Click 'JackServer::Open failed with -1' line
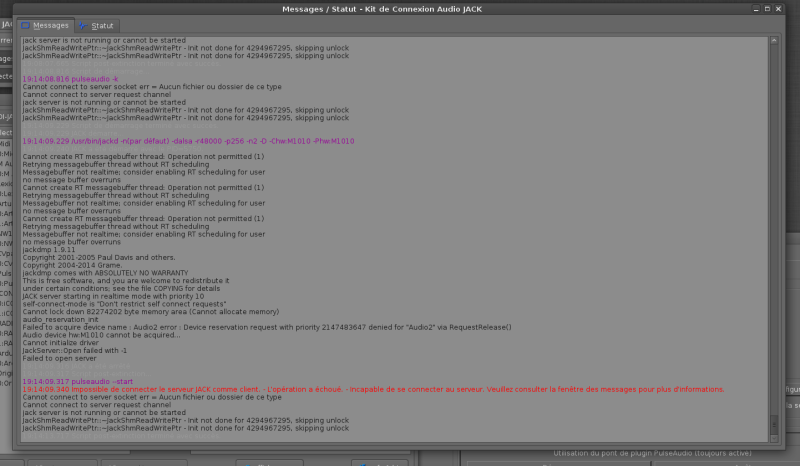Screen dimensions: 800x466 click(74, 351)
